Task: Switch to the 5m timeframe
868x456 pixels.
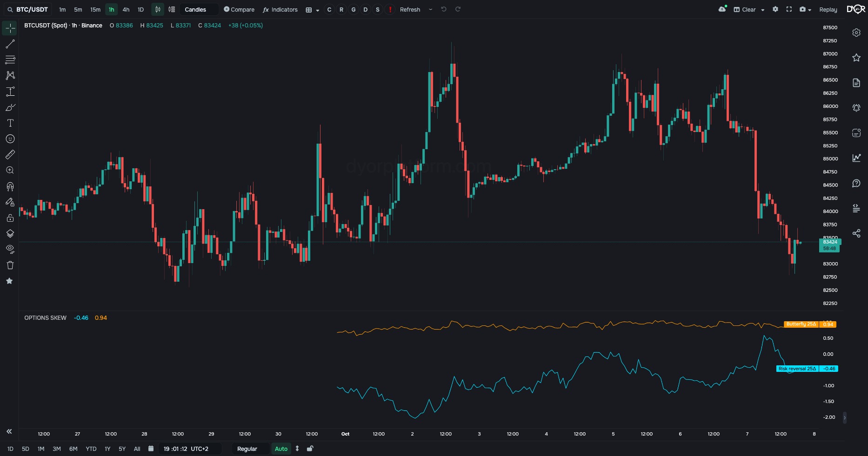Action: (x=78, y=9)
